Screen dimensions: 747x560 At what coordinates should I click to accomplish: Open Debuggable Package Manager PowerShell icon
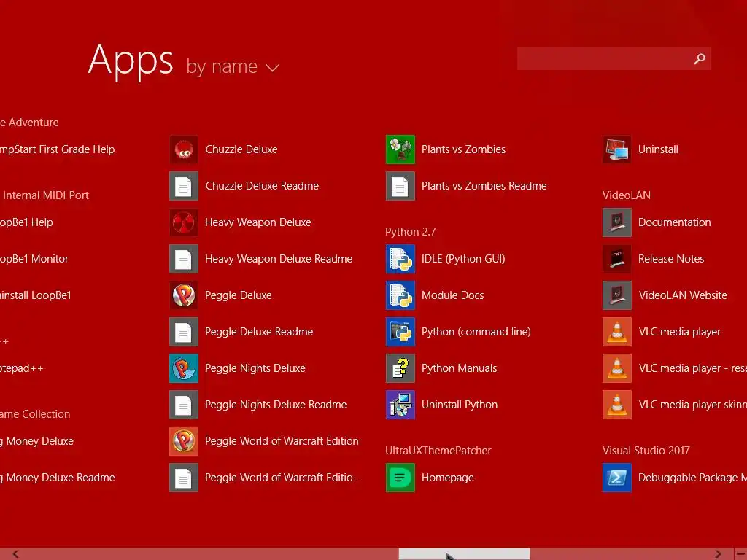[x=617, y=478]
